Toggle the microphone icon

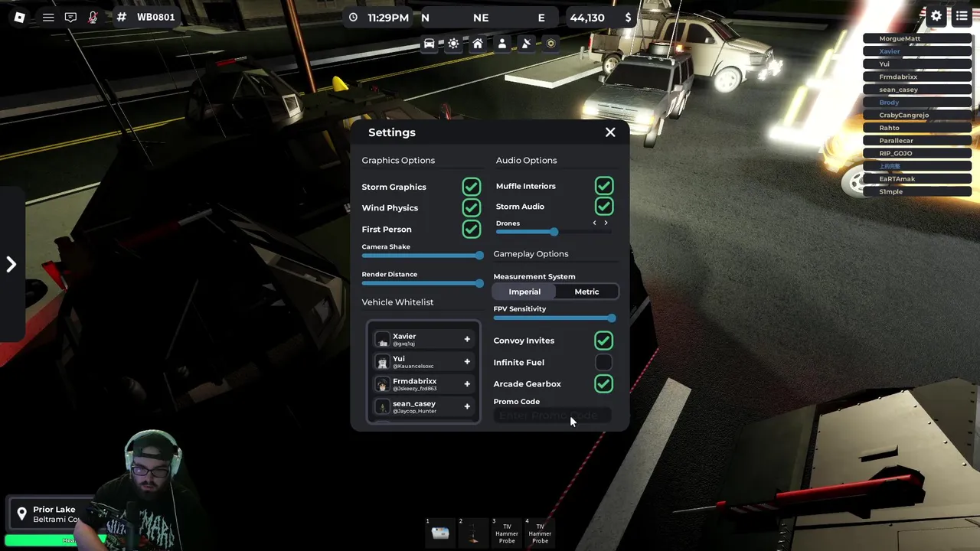[x=93, y=17]
